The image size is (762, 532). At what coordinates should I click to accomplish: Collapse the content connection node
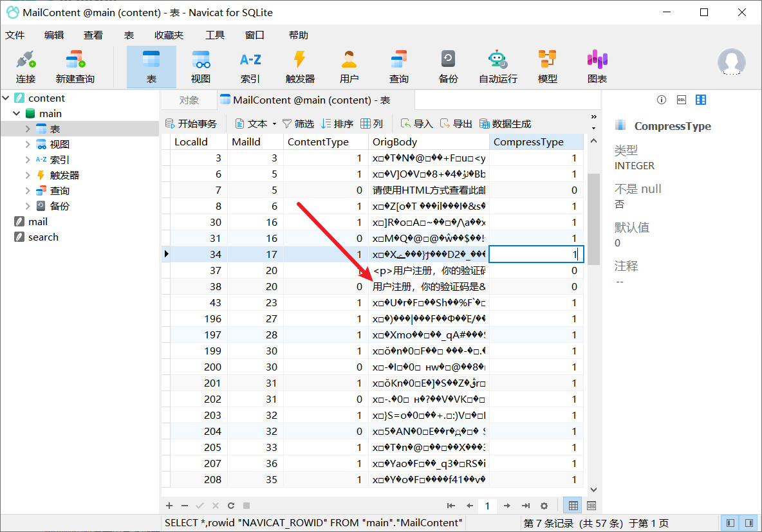pyautogui.click(x=6, y=98)
